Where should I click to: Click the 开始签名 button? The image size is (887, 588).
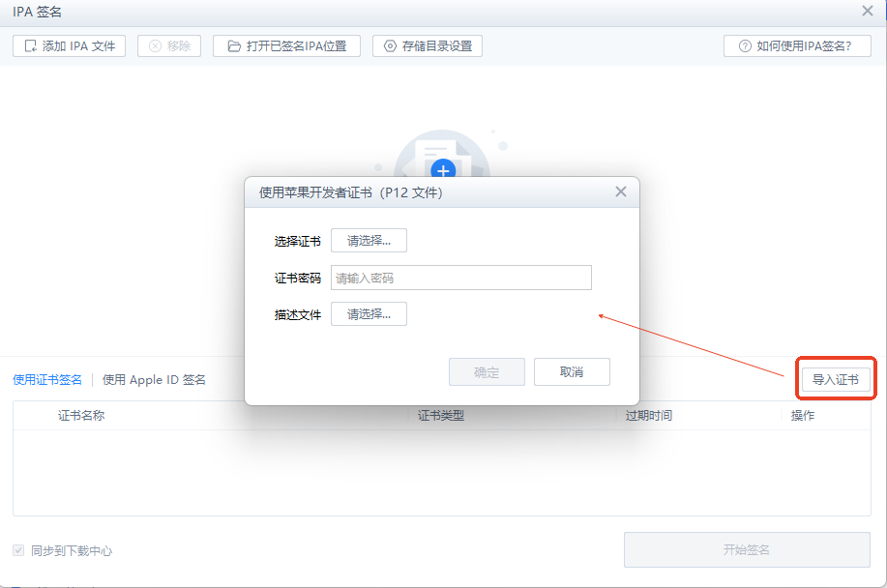[x=747, y=549]
